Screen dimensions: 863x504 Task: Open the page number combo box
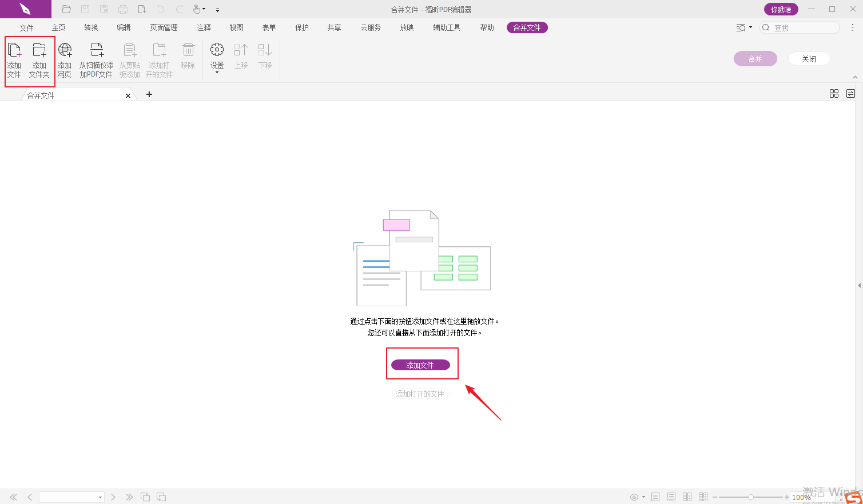[x=71, y=497]
